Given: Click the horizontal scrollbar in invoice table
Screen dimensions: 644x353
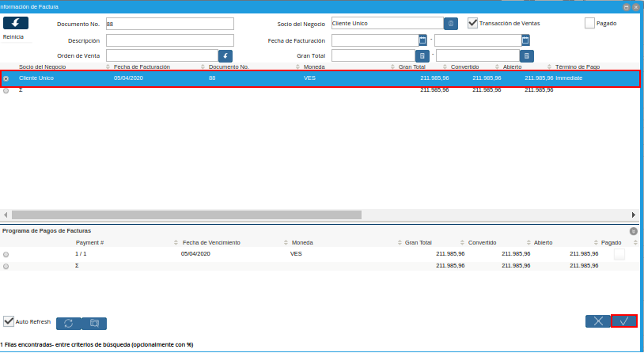Looking at the screenshot, I should [x=186, y=214].
